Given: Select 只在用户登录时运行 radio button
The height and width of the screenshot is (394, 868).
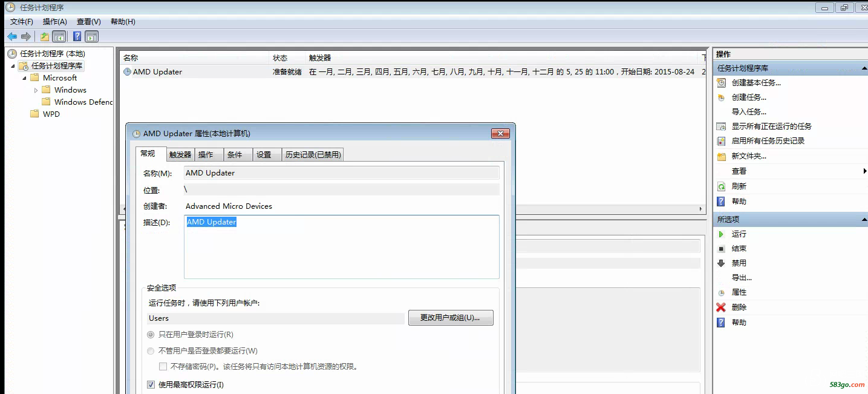Looking at the screenshot, I should (151, 335).
